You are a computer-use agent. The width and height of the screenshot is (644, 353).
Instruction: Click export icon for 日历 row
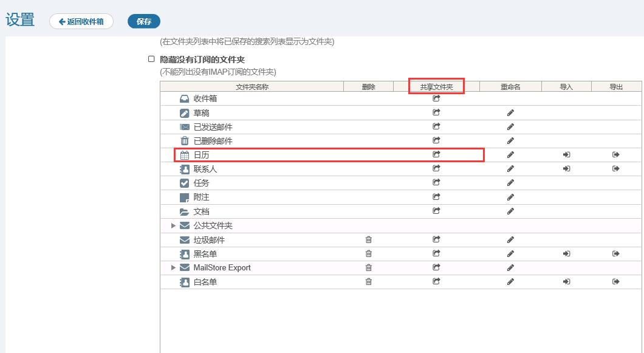(x=615, y=155)
